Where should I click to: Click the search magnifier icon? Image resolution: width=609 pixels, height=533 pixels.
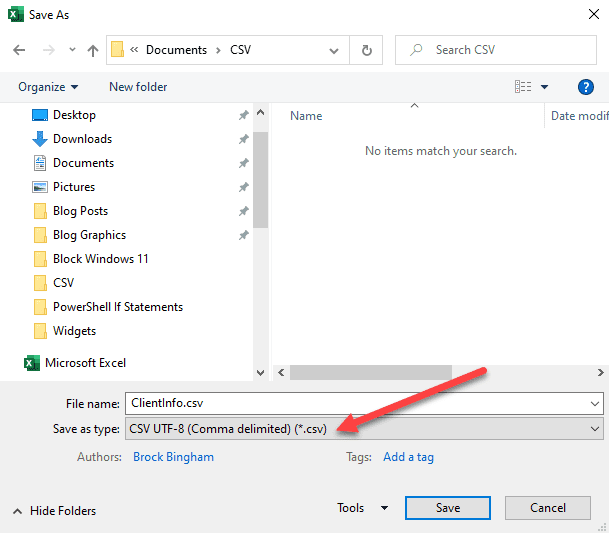pos(416,50)
